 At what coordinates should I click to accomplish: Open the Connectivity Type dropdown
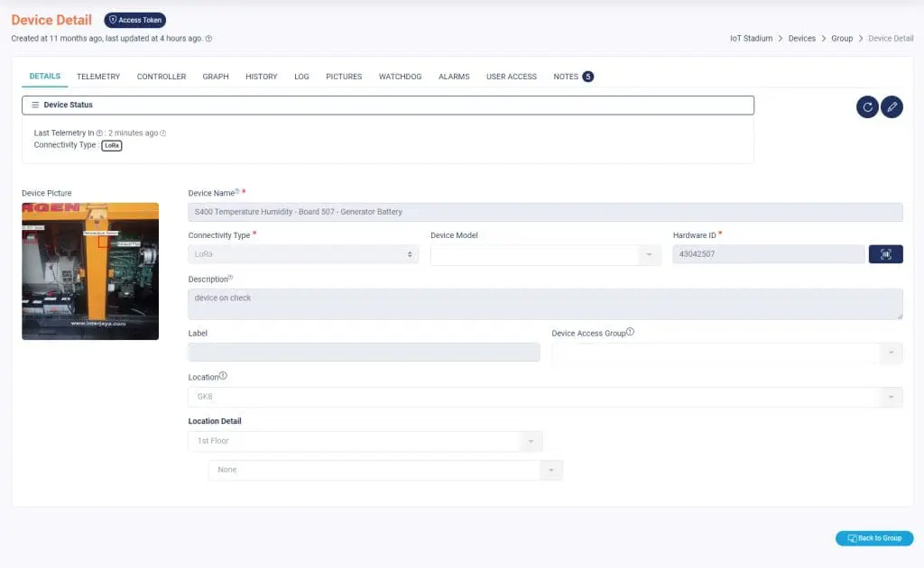click(x=303, y=254)
